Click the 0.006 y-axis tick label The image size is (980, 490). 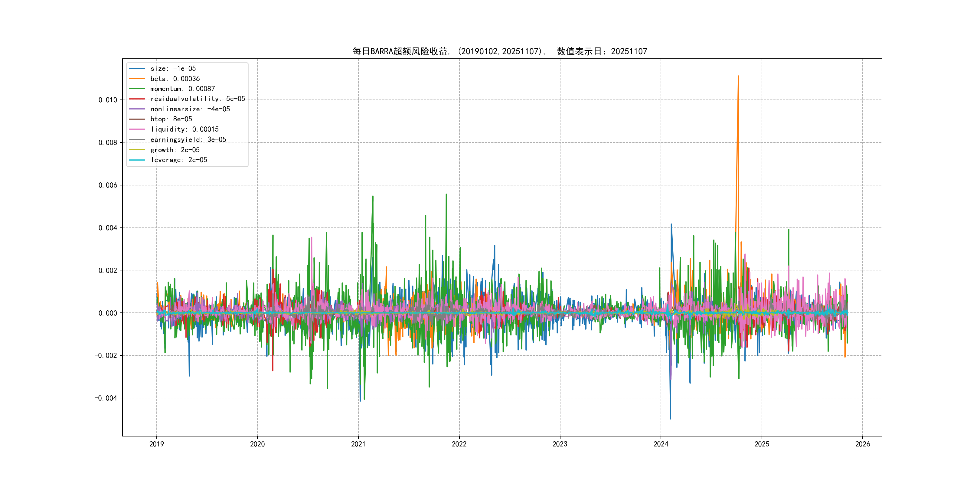tap(108, 185)
